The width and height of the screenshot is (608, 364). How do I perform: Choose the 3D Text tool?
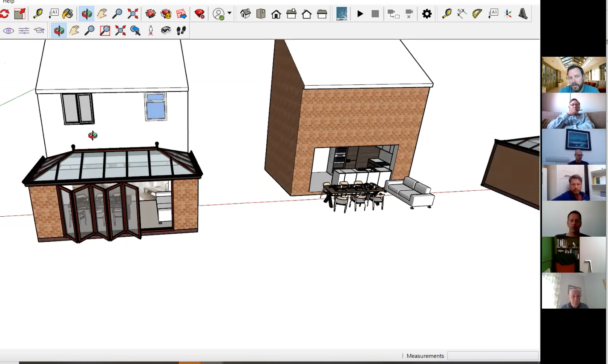pyautogui.click(x=523, y=14)
